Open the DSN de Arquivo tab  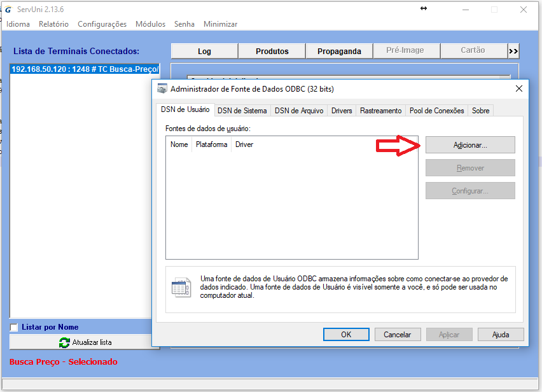(299, 111)
